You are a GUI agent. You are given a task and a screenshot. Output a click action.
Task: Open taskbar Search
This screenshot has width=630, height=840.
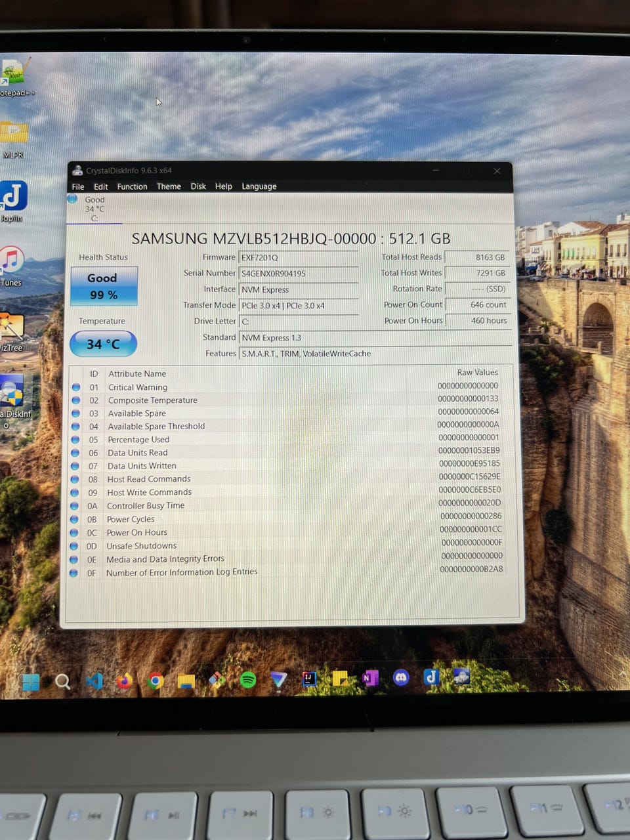coord(63,681)
